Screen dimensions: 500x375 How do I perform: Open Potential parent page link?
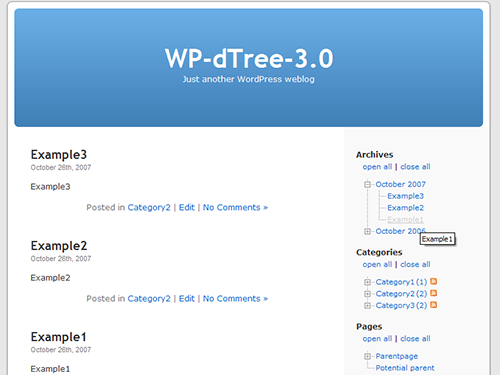tap(405, 368)
